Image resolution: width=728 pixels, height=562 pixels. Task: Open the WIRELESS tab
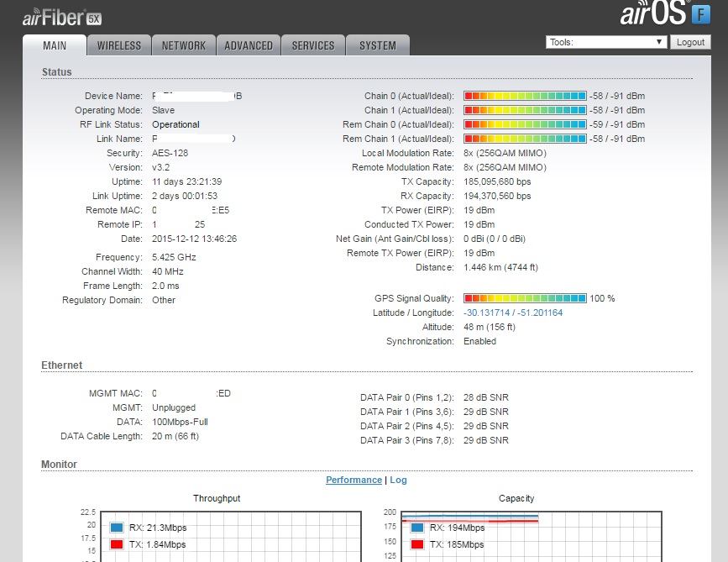(x=119, y=45)
